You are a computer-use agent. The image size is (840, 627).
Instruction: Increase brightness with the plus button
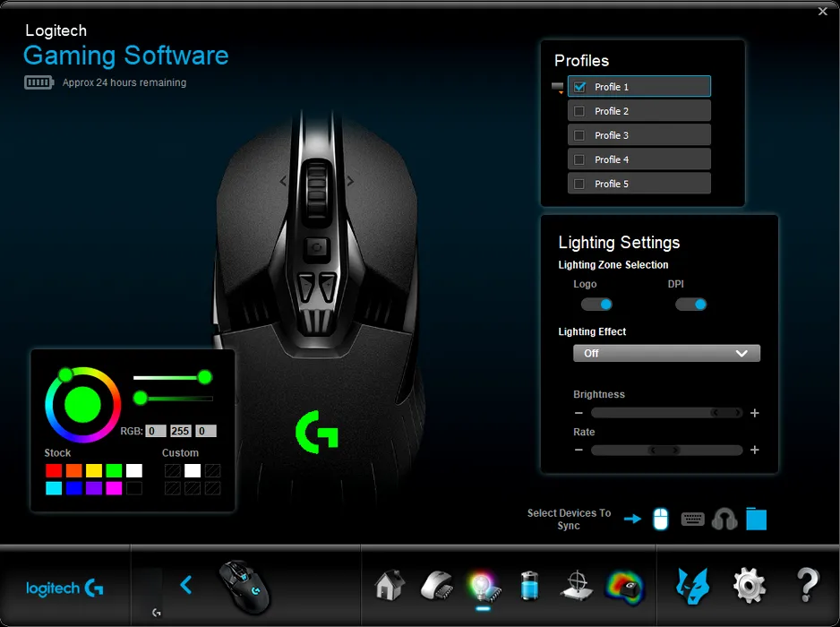pos(755,413)
